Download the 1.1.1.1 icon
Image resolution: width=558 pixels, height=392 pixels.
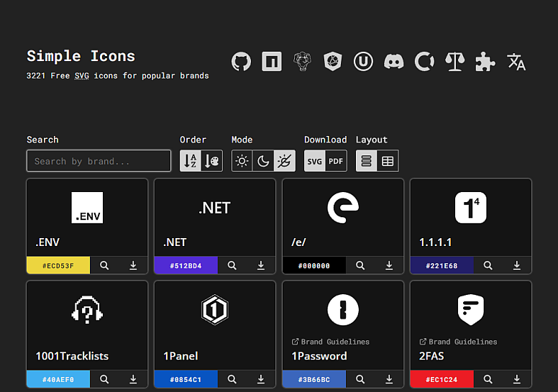(x=517, y=265)
